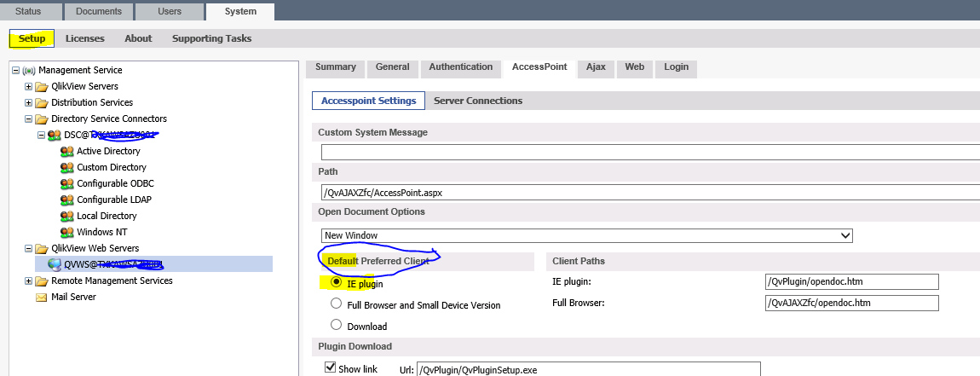The image size is (980, 376).
Task: Click the QVWS web server globe icon
Action: pyautogui.click(x=55, y=265)
